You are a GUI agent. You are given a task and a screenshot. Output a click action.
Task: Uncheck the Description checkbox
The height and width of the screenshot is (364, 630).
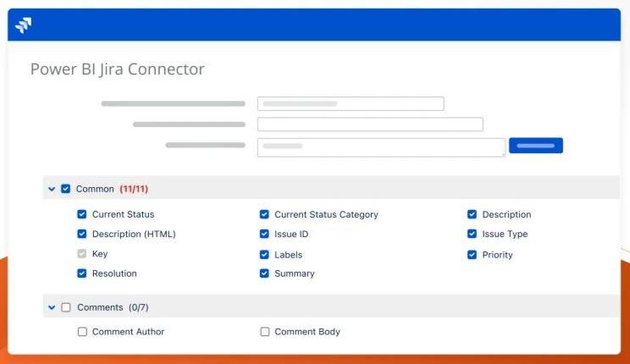472,214
